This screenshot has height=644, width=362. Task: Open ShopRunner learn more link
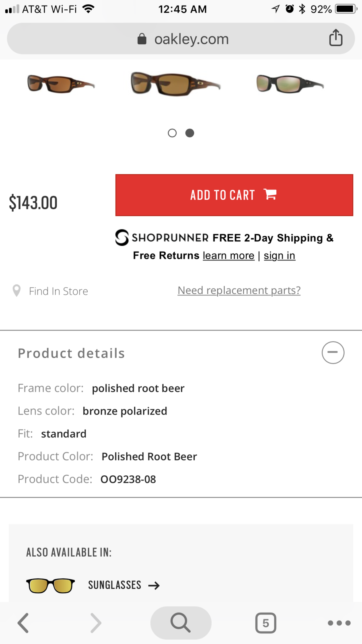[228, 256]
